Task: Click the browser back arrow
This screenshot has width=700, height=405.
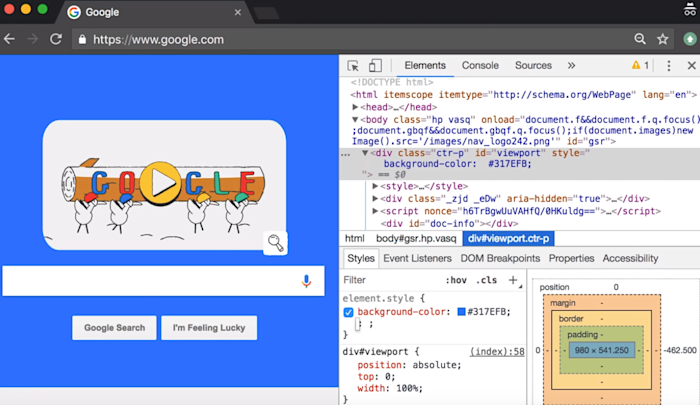Action: pyautogui.click(x=9, y=39)
